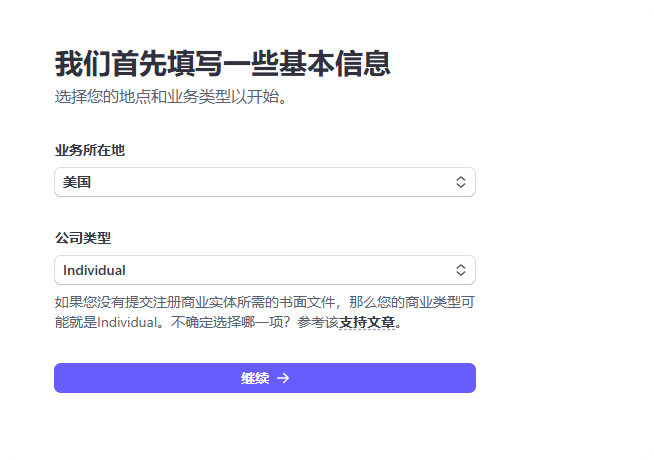Viewport: 654px width, 460px height.
Task: Click the up-down chevron icon beside 美国
Action: 461,182
